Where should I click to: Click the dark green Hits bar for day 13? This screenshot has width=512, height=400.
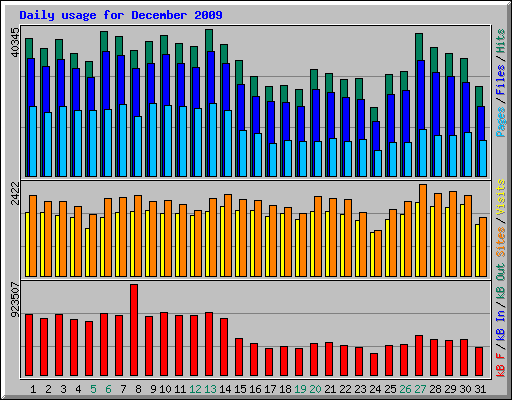point(209,40)
